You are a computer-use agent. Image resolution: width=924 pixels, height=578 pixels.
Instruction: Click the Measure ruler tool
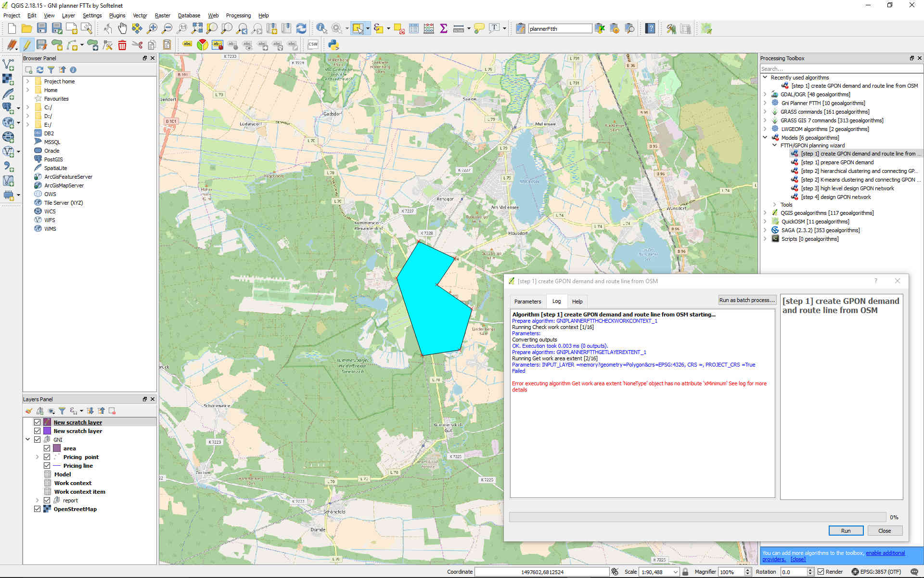point(459,29)
